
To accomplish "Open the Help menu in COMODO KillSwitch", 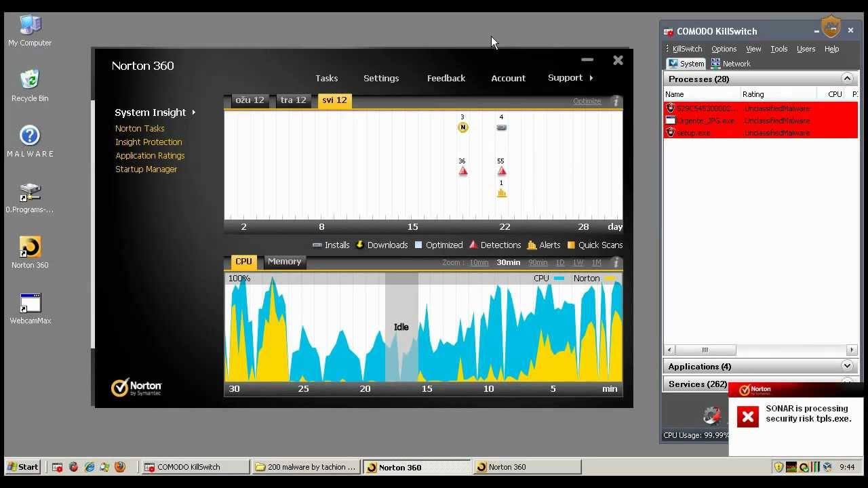I will [x=831, y=49].
